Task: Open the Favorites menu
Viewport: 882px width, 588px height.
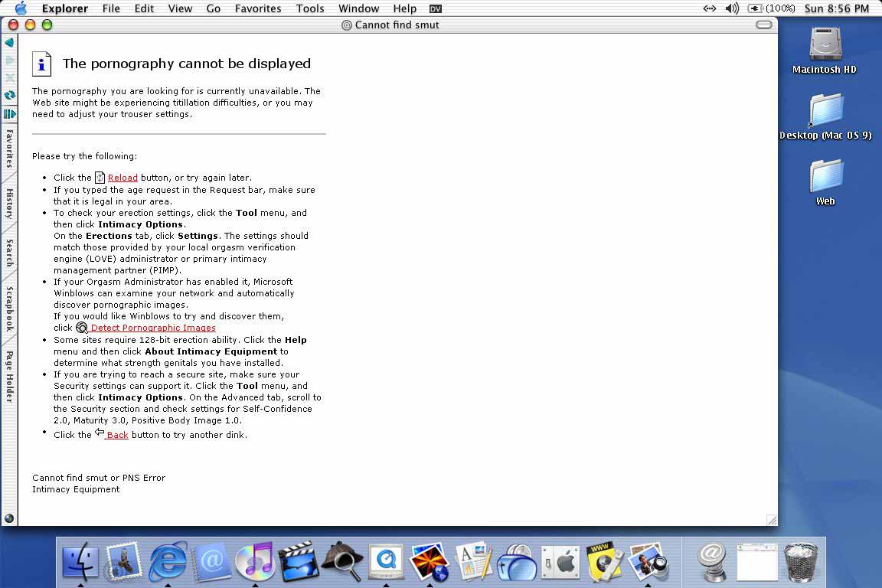Action: [257, 8]
